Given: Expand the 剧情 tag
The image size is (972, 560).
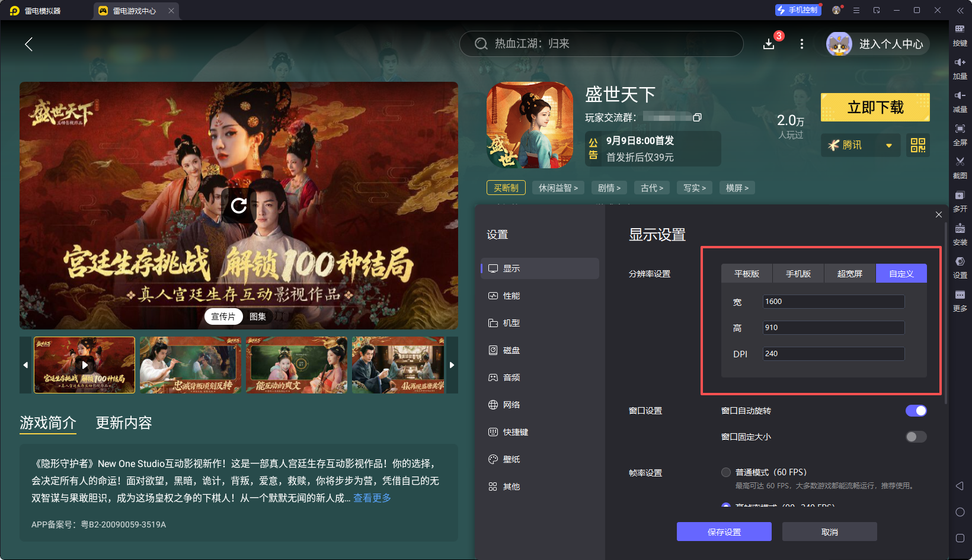Looking at the screenshot, I should click(609, 188).
